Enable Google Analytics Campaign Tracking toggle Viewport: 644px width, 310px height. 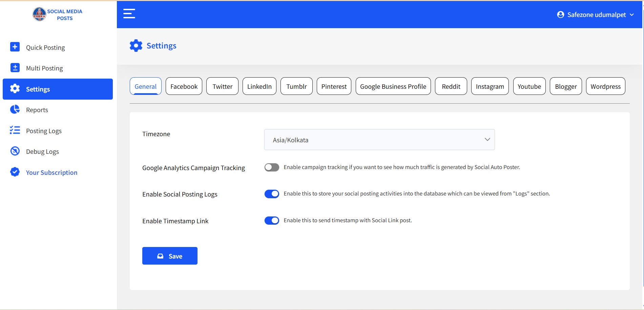click(272, 167)
